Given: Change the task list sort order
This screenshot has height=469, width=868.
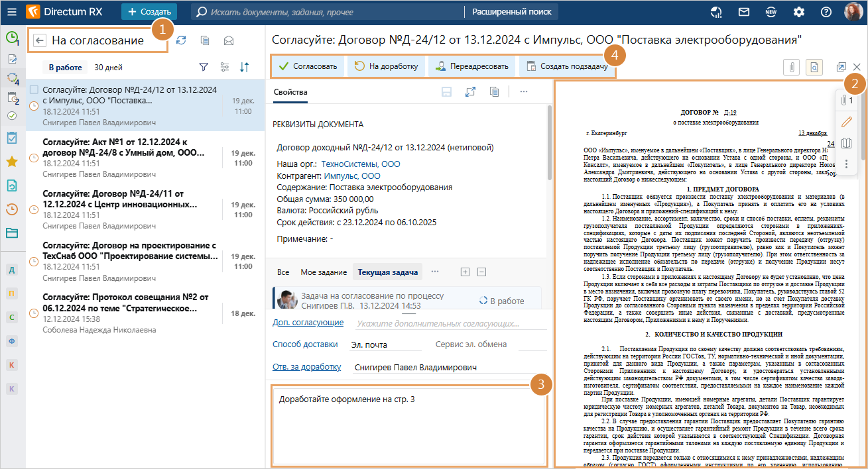Looking at the screenshot, I should point(245,67).
